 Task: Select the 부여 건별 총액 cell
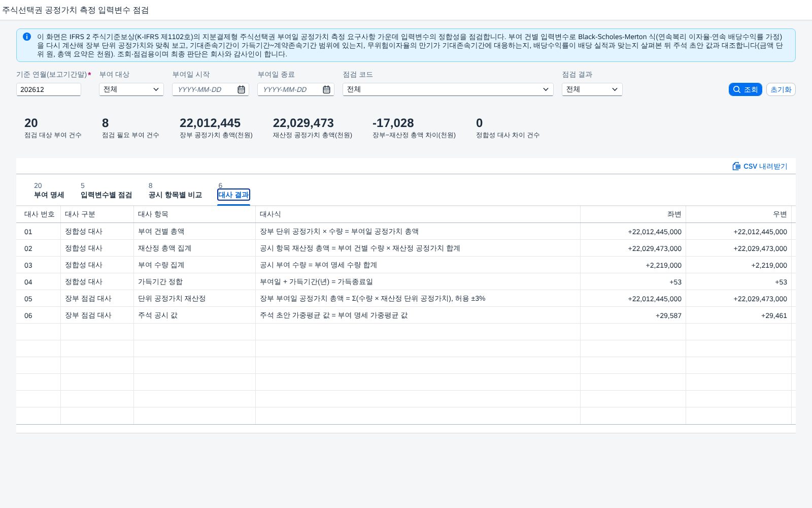click(x=195, y=232)
